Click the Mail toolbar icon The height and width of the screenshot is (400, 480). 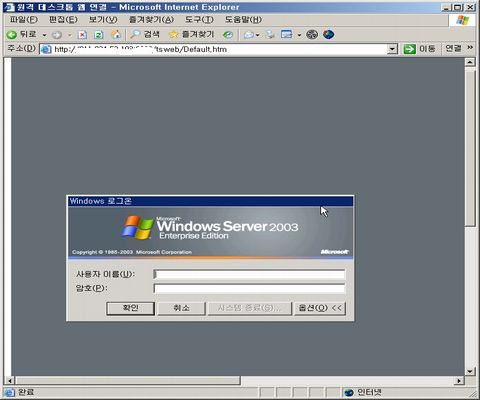[x=249, y=35]
